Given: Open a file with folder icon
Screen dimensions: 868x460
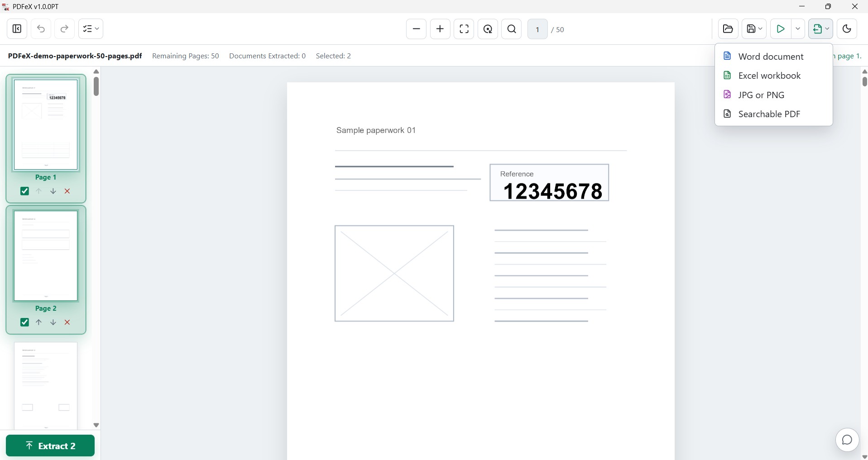Looking at the screenshot, I should point(728,29).
